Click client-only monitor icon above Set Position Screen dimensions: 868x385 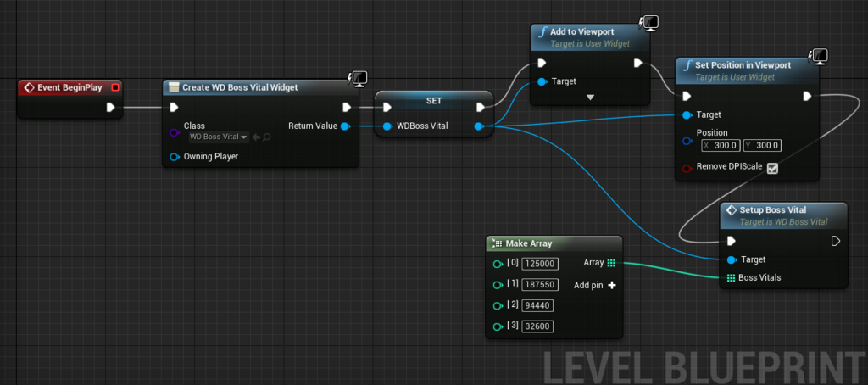818,57
